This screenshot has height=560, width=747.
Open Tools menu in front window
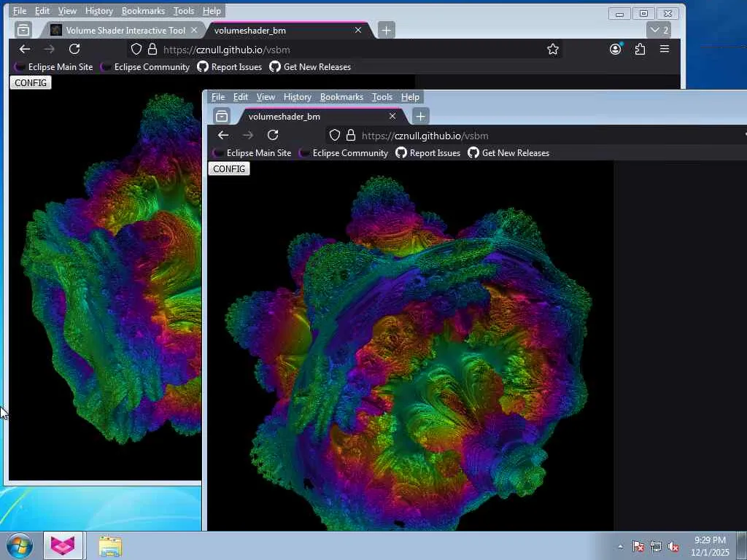coord(382,97)
